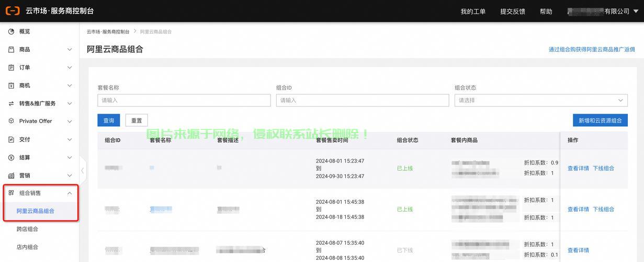Expand the 营销 menu chevron

coord(70,176)
